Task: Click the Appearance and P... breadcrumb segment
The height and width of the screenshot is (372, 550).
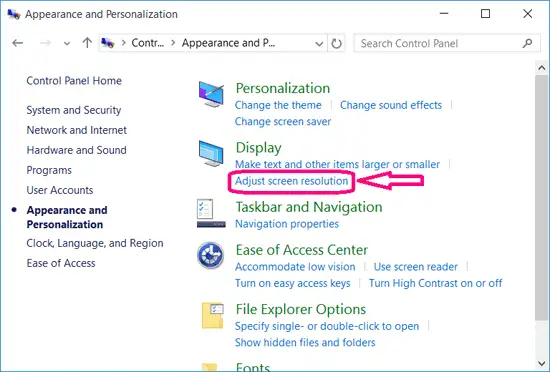Action: coord(228,43)
